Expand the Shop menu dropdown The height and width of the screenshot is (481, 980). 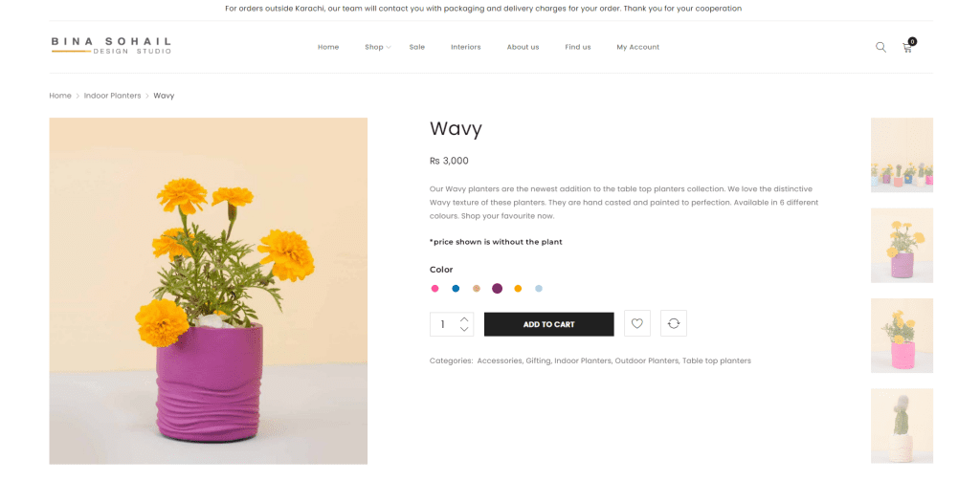377,47
